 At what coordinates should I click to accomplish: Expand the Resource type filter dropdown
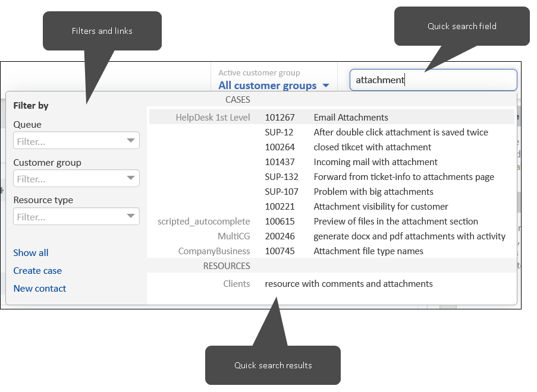coord(76,217)
